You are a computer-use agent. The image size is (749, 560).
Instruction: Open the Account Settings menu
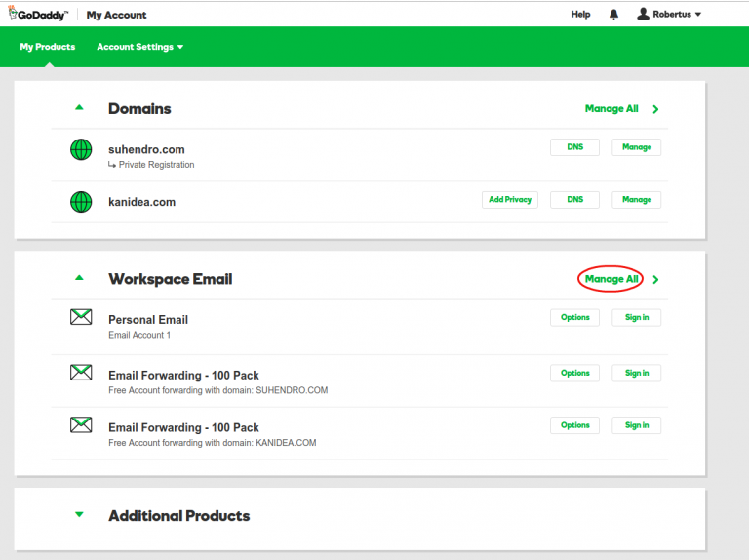139,47
